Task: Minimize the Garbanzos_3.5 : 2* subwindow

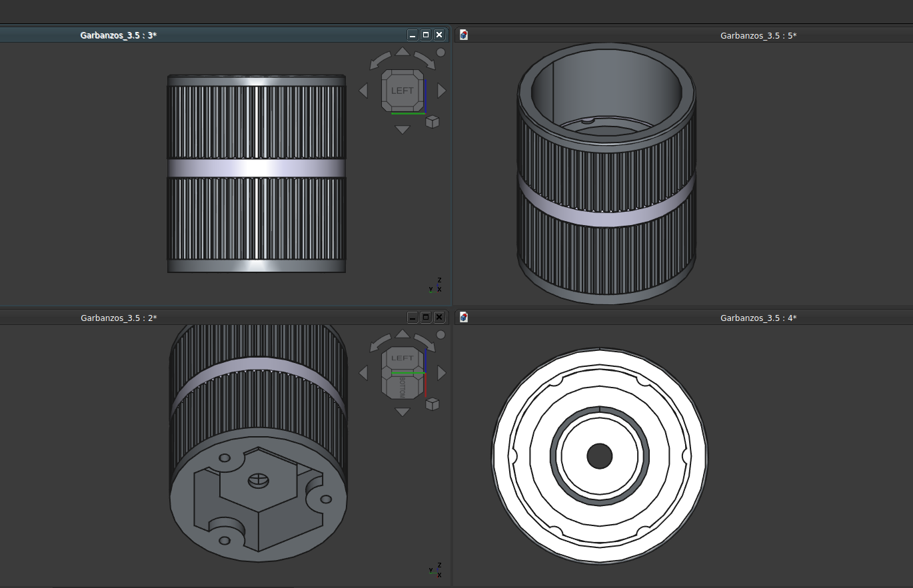Action: [413, 317]
